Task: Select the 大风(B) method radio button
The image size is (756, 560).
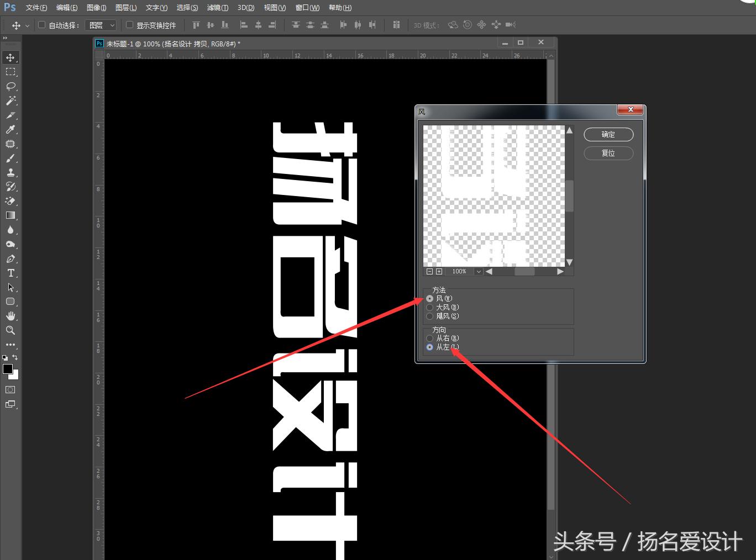Action: pos(430,307)
